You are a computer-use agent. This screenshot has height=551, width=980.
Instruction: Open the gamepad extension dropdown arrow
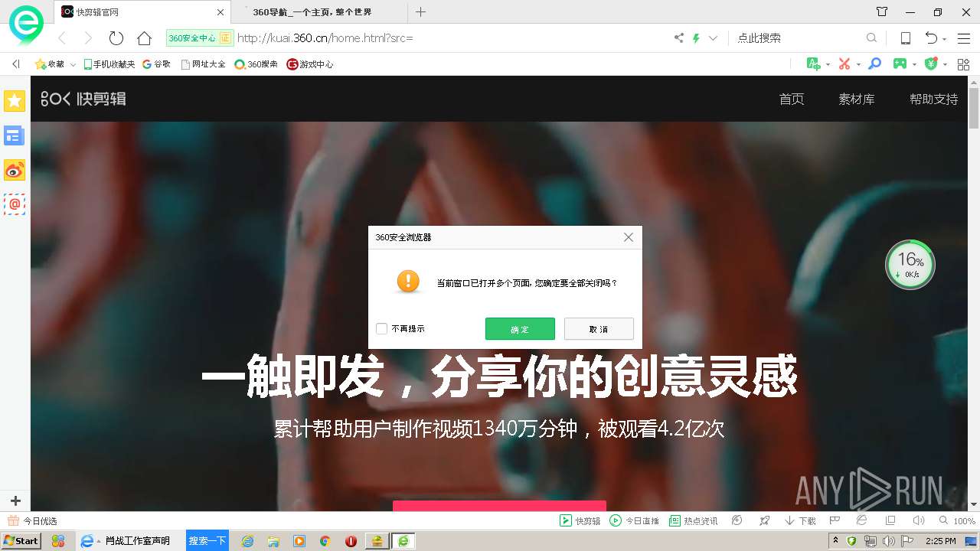[x=915, y=64]
